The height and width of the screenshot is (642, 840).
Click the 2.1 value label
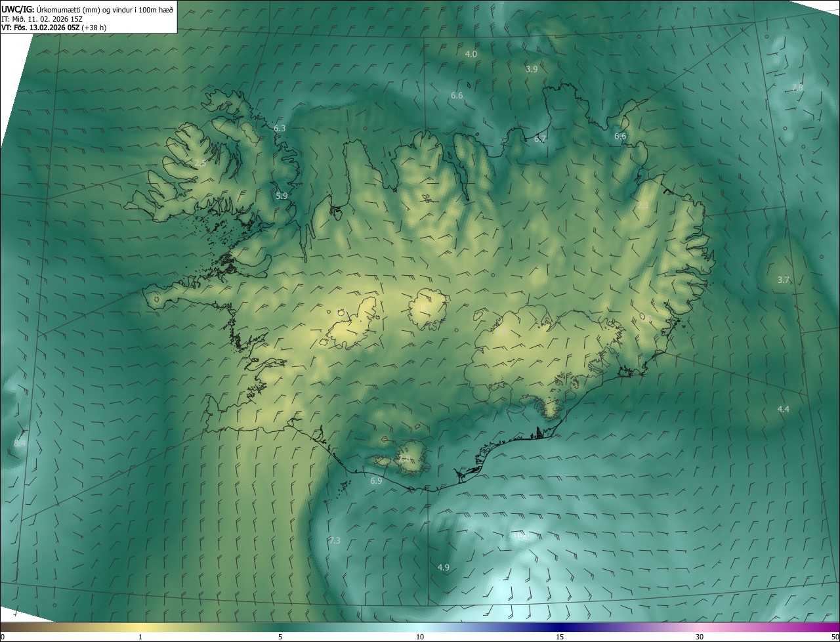[x=643, y=205]
